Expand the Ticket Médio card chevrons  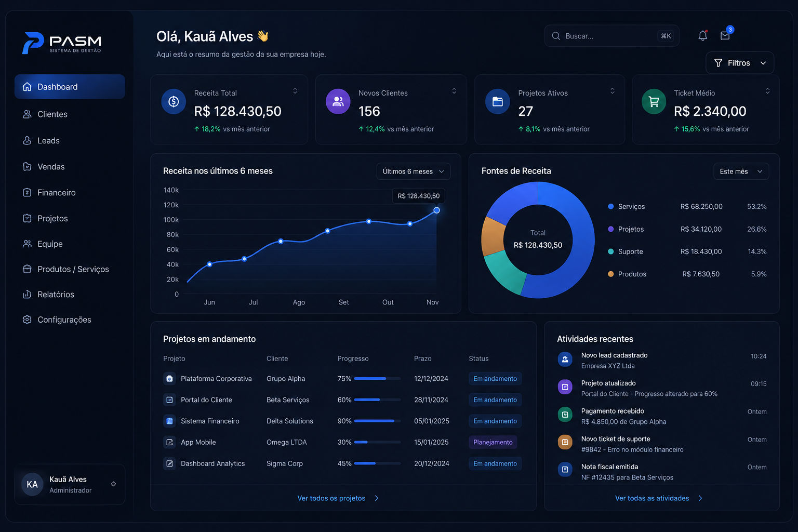click(767, 91)
